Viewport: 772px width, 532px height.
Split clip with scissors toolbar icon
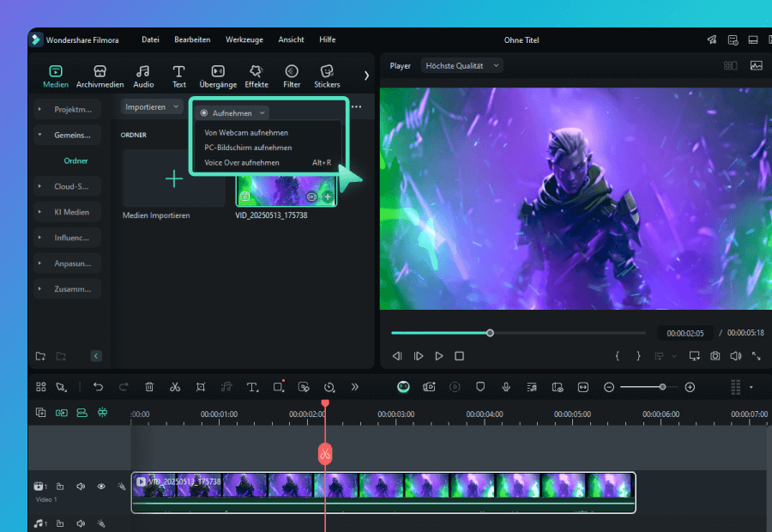pyautogui.click(x=175, y=387)
